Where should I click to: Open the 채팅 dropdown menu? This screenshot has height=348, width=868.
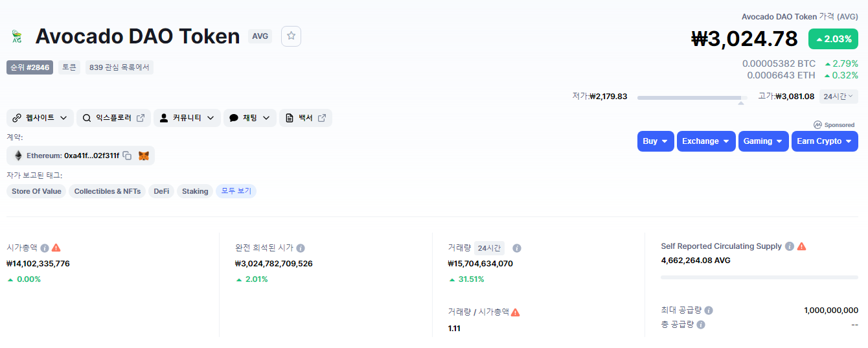(249, 118)
